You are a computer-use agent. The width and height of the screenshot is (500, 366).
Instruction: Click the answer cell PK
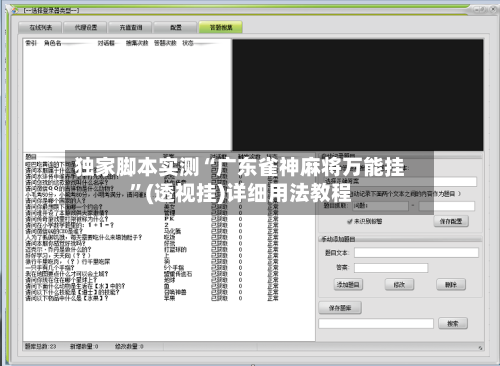(169, 219)
